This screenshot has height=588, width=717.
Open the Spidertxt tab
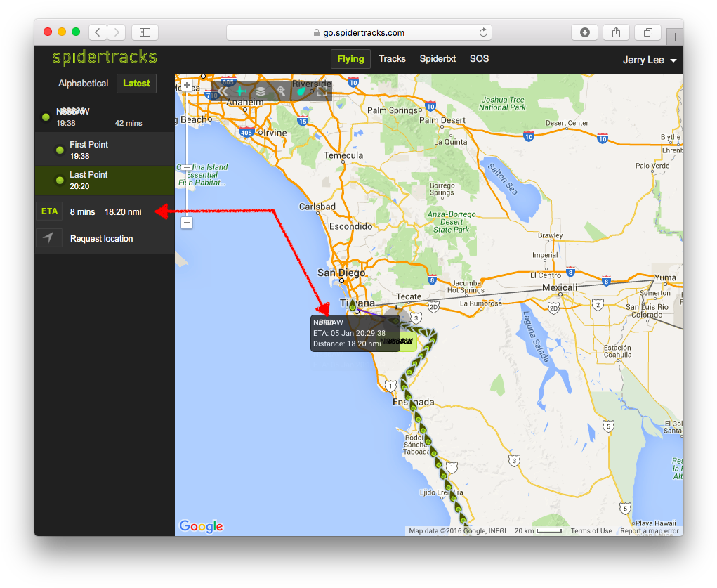[438, 59]
